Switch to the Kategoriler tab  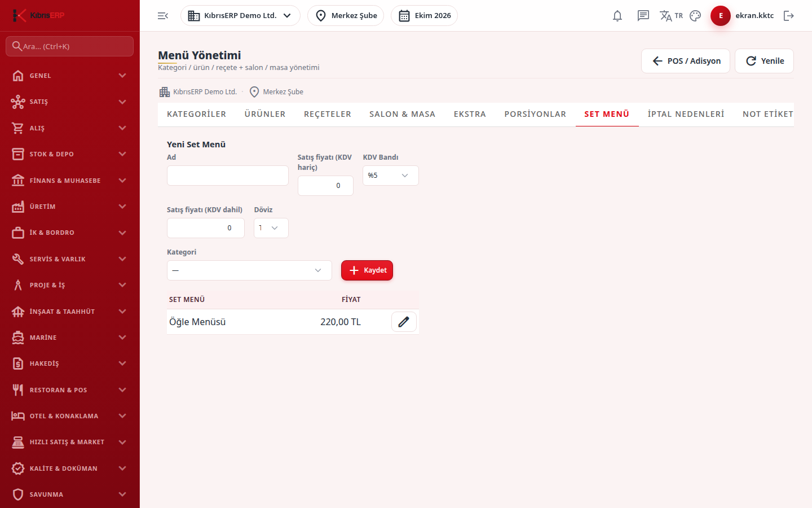[197, 114]
